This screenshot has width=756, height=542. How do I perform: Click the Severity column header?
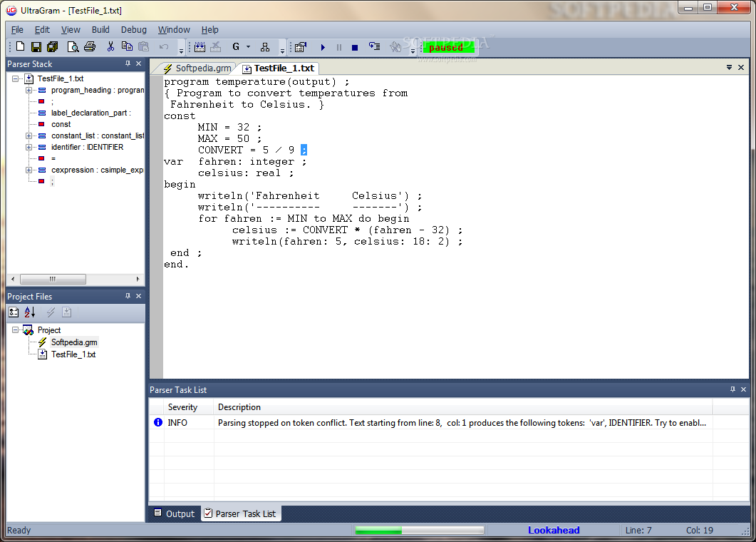189,407
